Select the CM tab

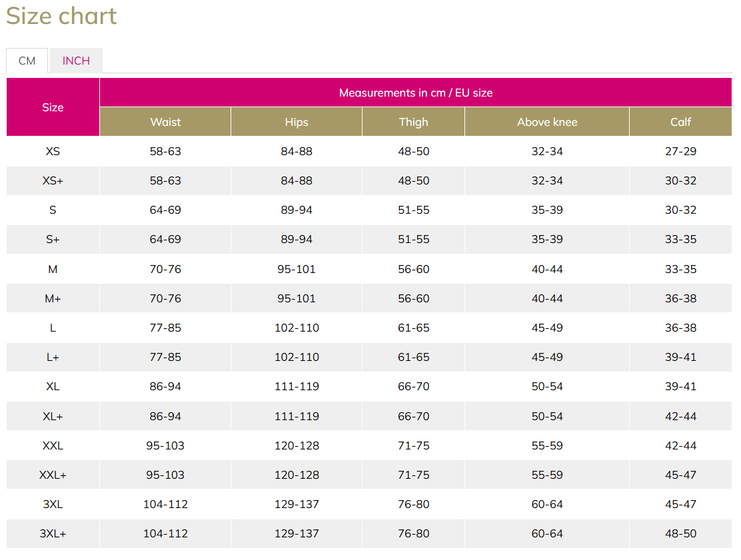[x=27, y=61]
